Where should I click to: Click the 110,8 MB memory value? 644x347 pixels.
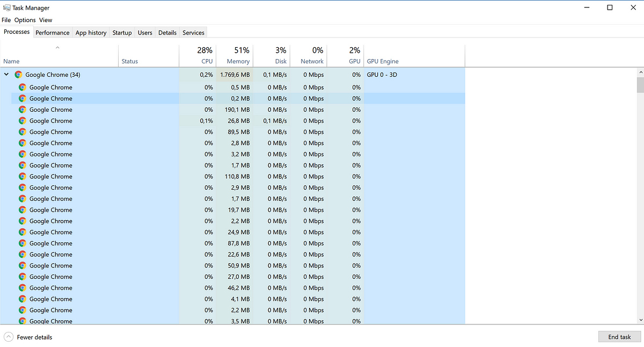coord(237,176)
